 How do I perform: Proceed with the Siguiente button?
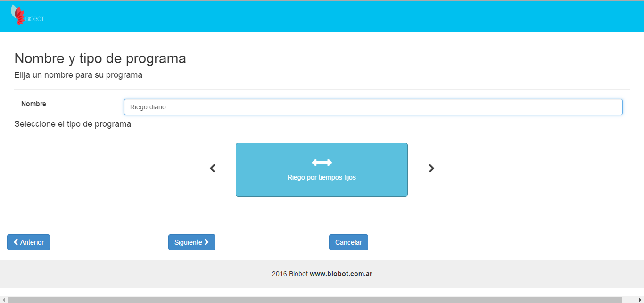tap(191, 242)
